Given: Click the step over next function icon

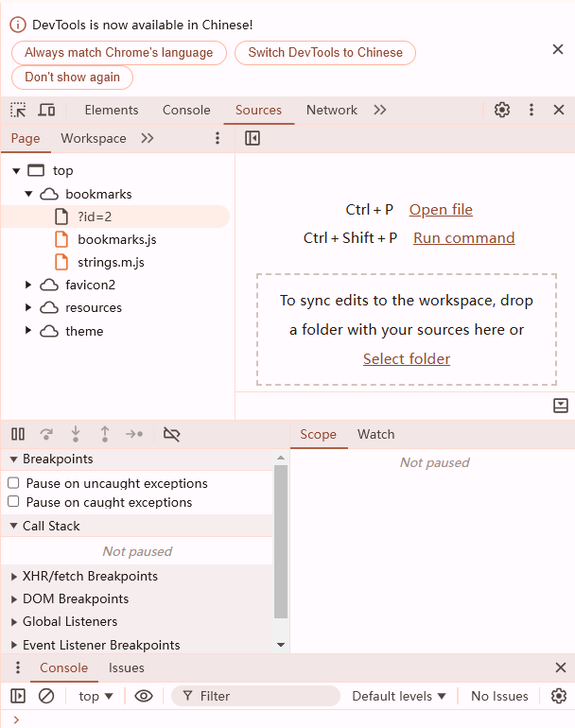Looking at the screenshot, I should (x=46, y=434).
